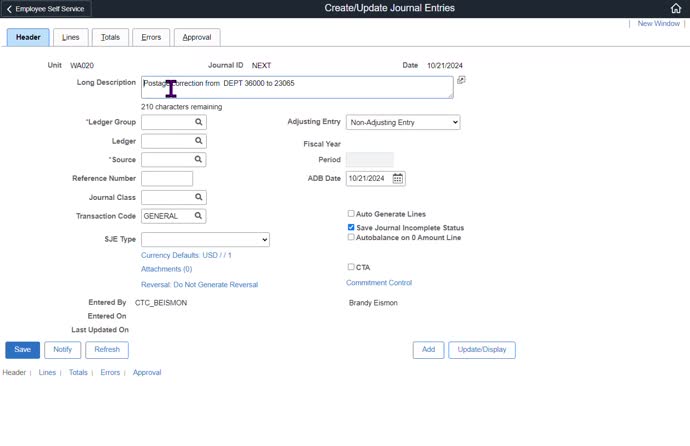Expand Long Description in popup window icon

click(461, 80)
